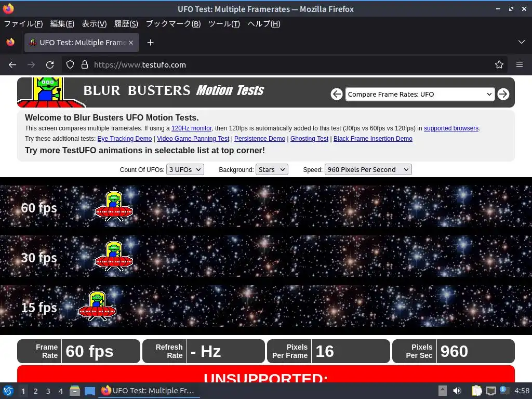Click the show desktop taskbar icon

[x=89, y=391]
